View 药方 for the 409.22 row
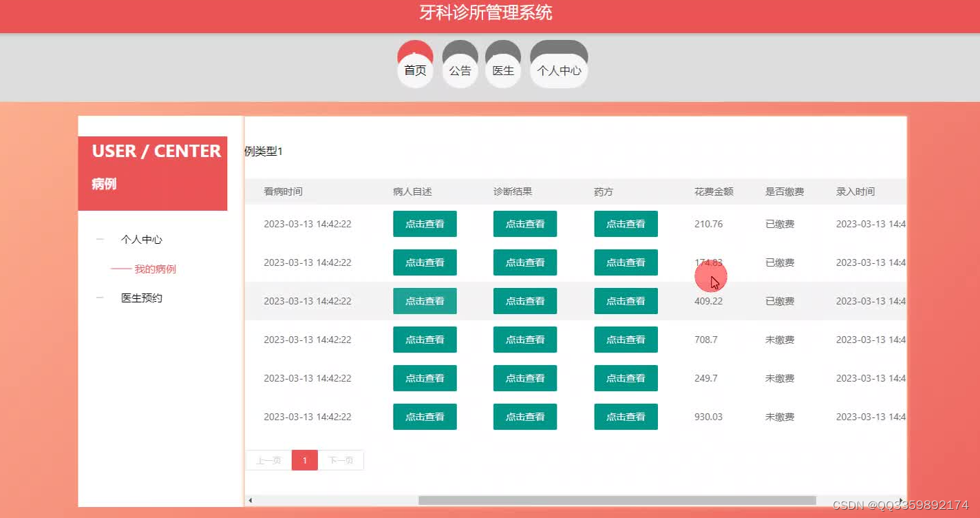 (626, 301)
